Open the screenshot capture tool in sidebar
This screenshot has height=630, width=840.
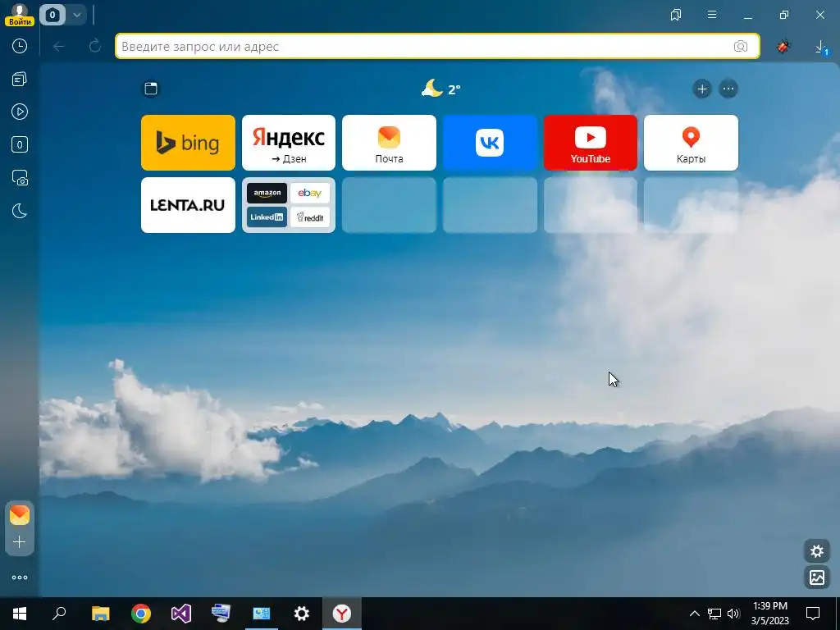coord(20,178)
